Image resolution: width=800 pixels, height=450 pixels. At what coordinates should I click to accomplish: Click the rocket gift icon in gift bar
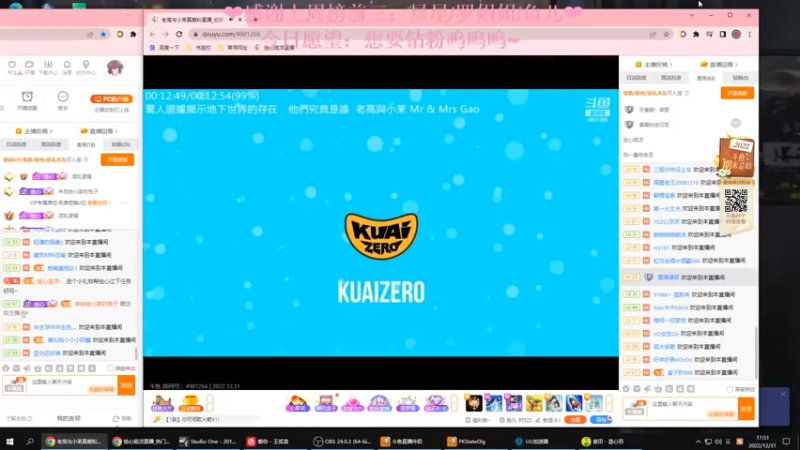[x=574, y=403]
